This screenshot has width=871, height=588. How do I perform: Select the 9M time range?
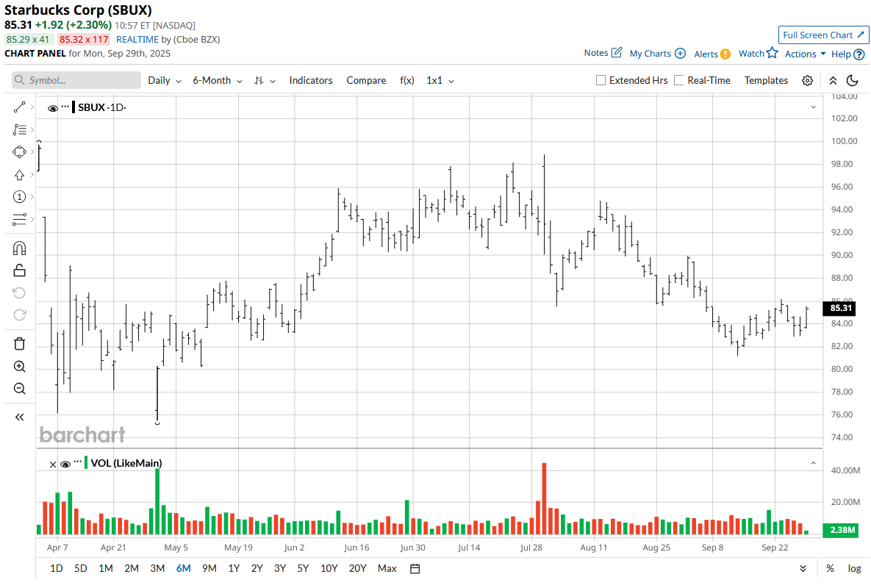pos(209,569)
